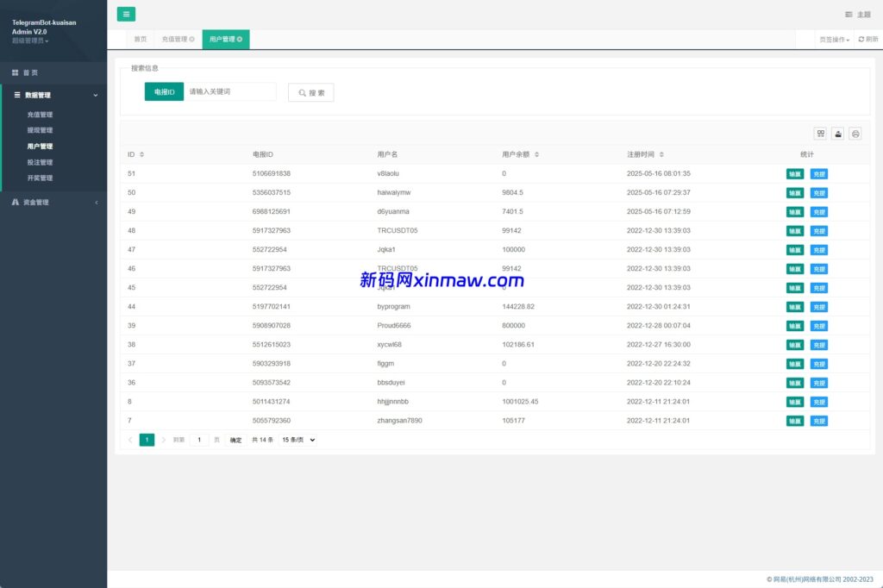Click the export icon above the table
Screen dimensions: 883x588
tap(838, 134)
